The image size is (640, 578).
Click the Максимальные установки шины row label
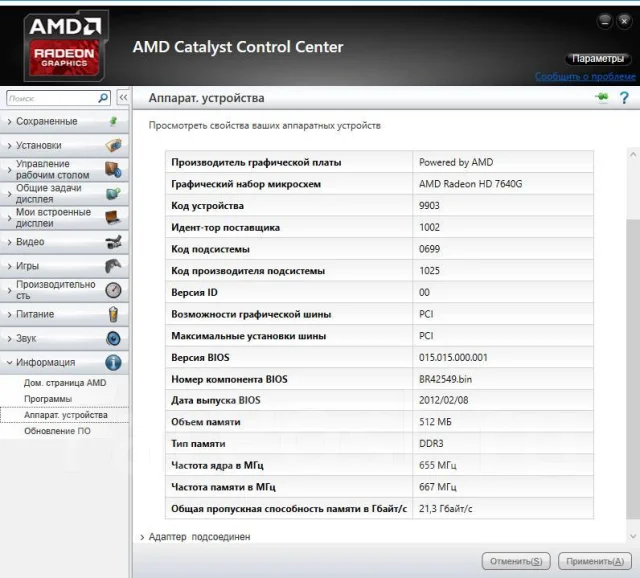tap(249, 336)
